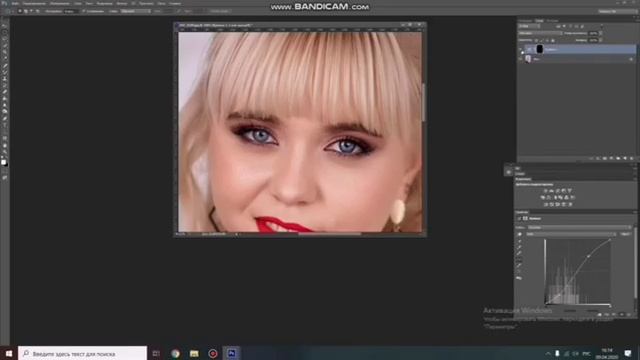Select the Crop tool
The image size is (640, 360).
pos(4,51)
